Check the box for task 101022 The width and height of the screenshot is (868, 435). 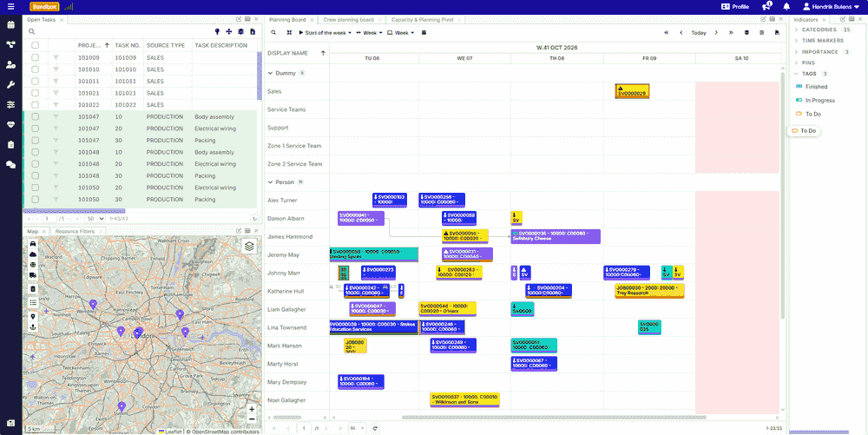(36, 104)
